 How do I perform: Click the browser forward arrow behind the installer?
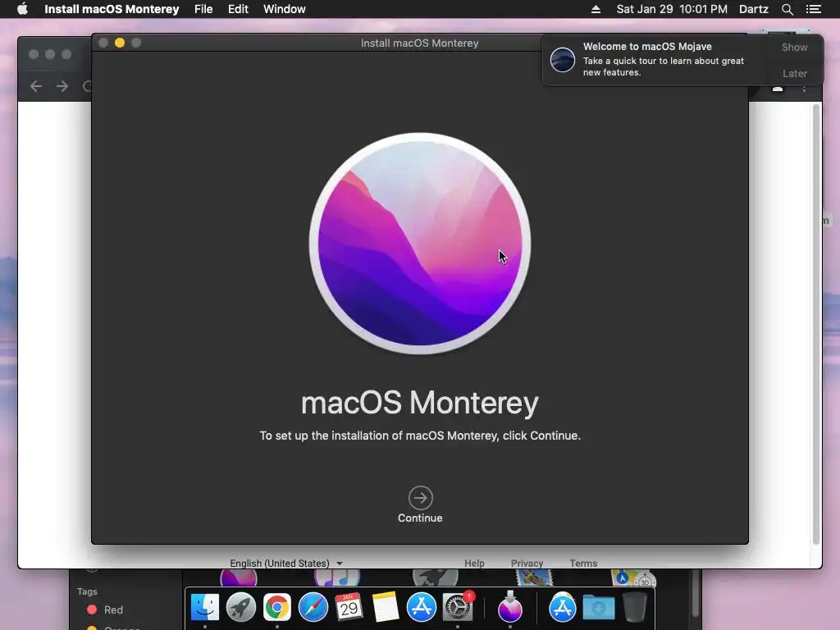coord(62,86)
